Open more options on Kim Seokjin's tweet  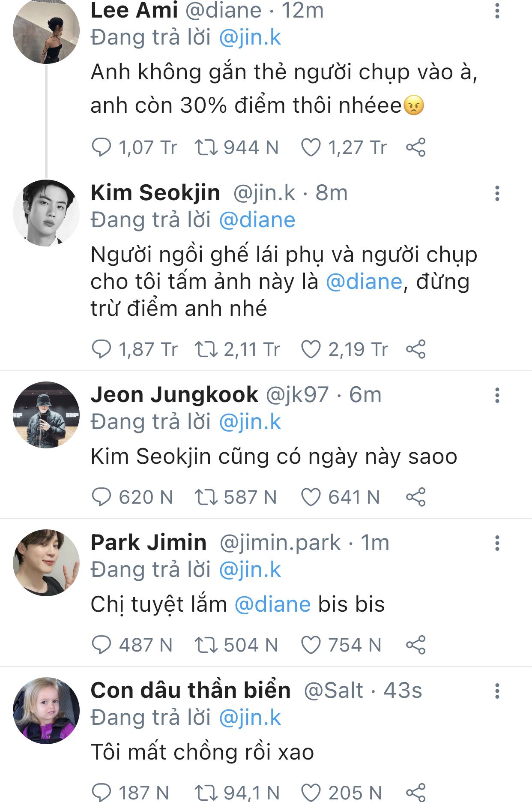pyautogui.click(x=497, y=193)
